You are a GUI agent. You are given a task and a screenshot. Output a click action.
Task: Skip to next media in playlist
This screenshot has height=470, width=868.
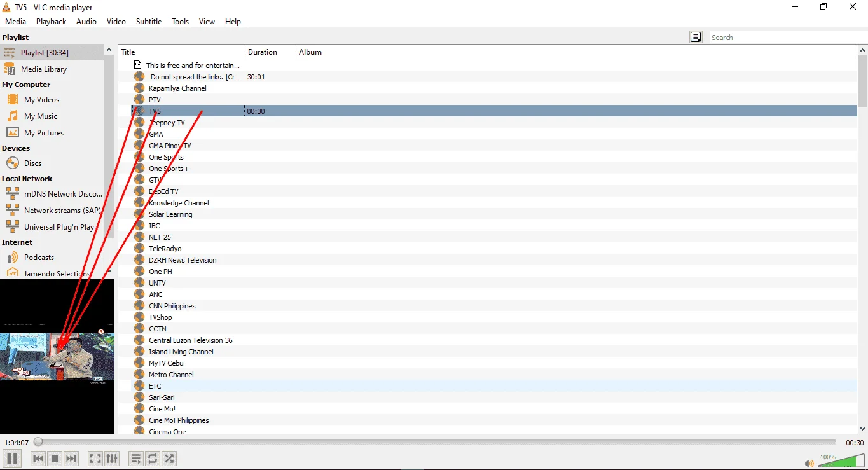click(x=71, y=458)
